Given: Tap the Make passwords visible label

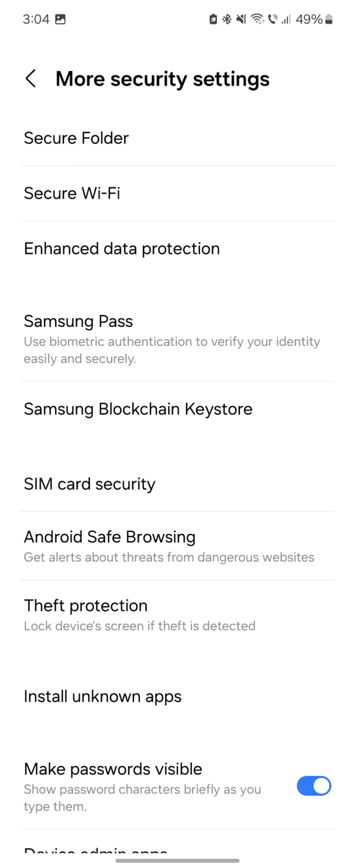Looking at the screenshot, I should click(113, 769).
